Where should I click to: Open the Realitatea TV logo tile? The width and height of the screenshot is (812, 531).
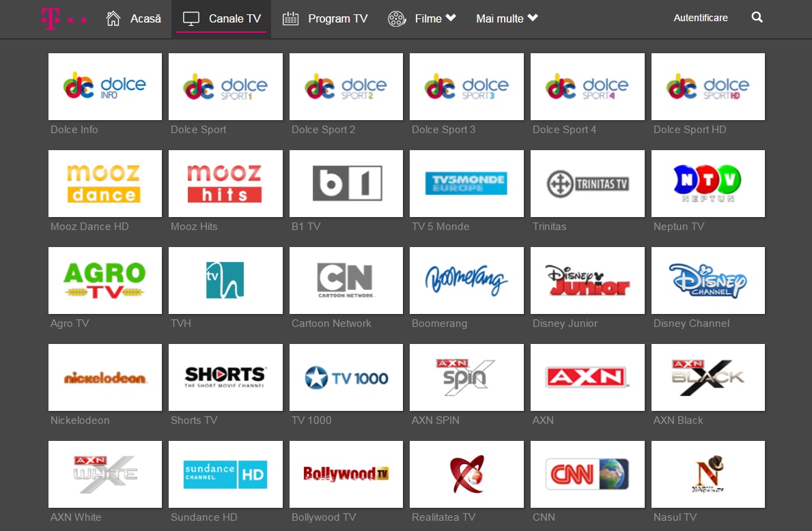pos(466,474)
